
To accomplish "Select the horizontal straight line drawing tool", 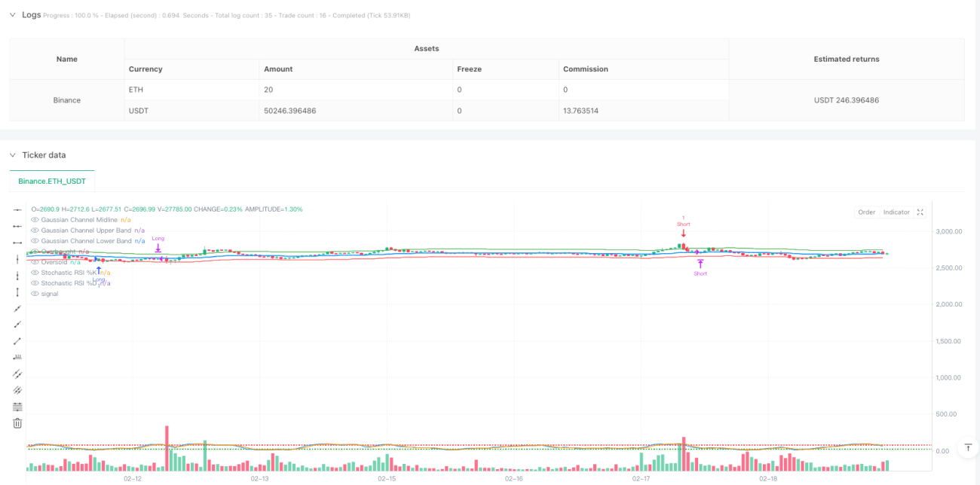I will pyautogui.click(x=17, y=209).
